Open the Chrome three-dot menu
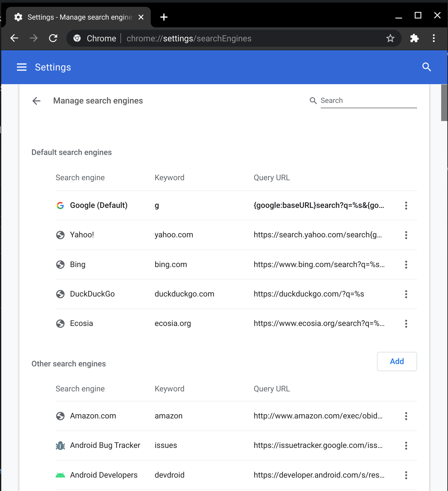Viewport: 448px width, 491px height. pyautogui.click(x=434, y=38)
